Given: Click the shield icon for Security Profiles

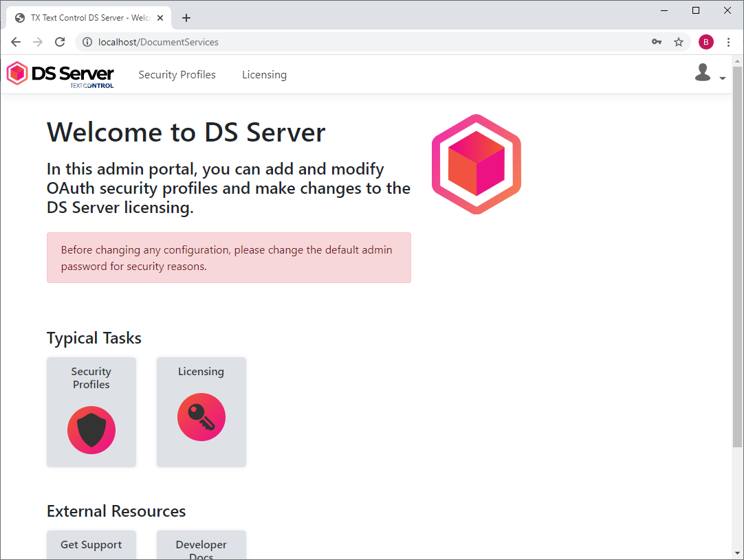Looking at the screenshot, I should point(91,430).
